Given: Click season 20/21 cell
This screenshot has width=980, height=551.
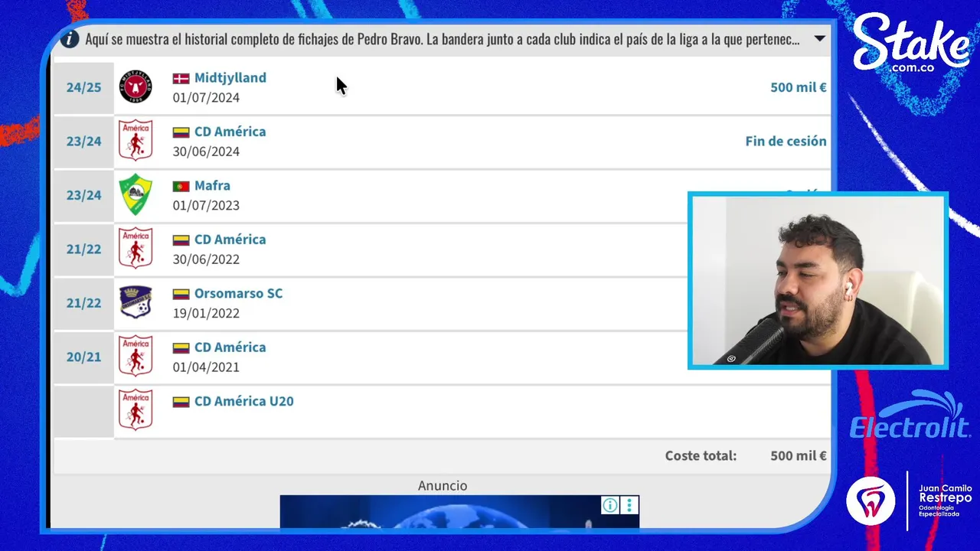Looking at the screenshot, I should 83,357.
